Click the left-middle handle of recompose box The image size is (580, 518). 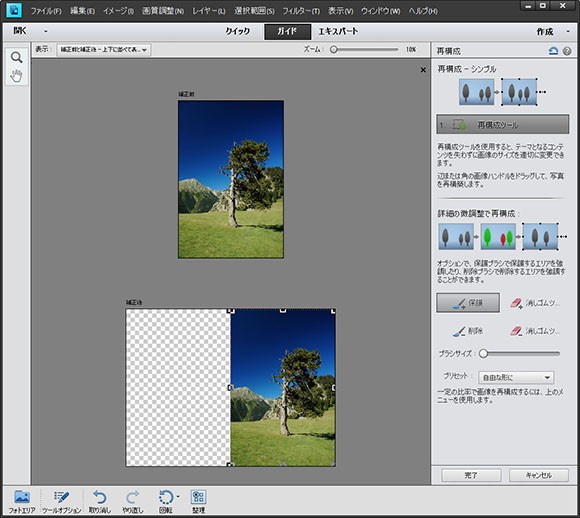[x=230, y=387]
